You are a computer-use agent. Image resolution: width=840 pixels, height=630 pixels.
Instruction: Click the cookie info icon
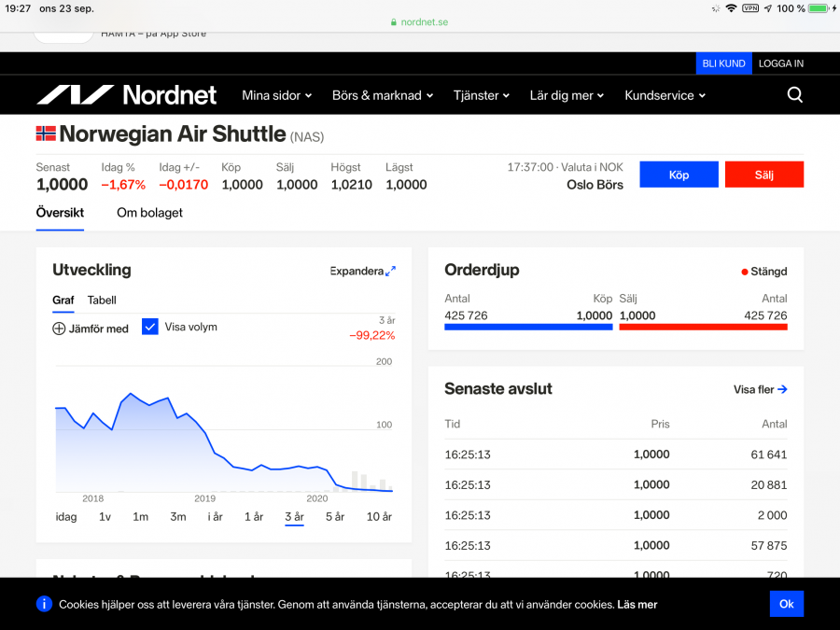[x=44, y=604]
